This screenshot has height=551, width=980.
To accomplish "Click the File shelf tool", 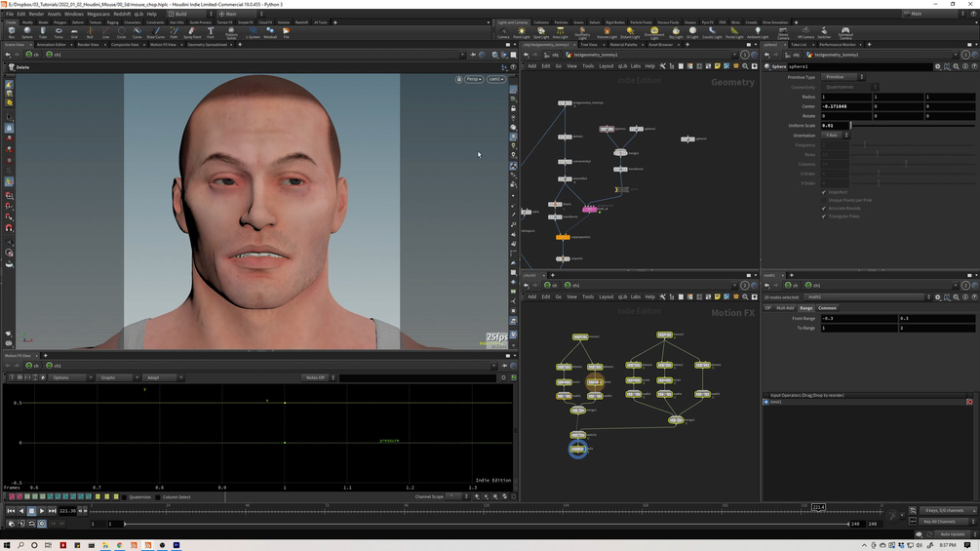I will (287, 32).
